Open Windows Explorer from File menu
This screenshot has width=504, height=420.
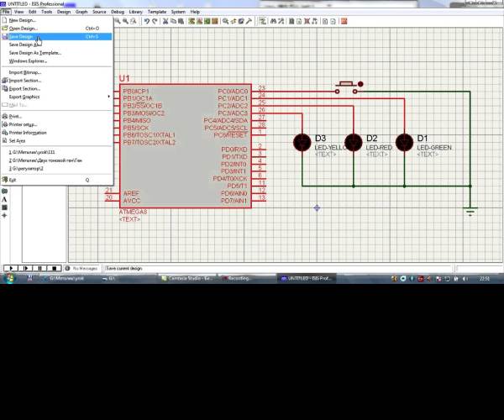click(56, 60)
